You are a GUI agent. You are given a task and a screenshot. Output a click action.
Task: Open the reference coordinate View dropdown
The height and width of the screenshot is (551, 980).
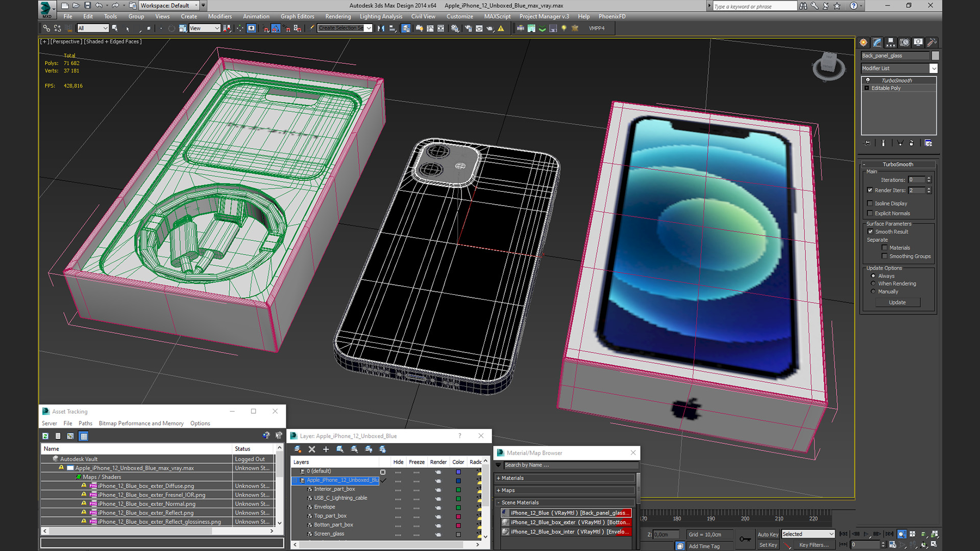(x=205, y=29)
